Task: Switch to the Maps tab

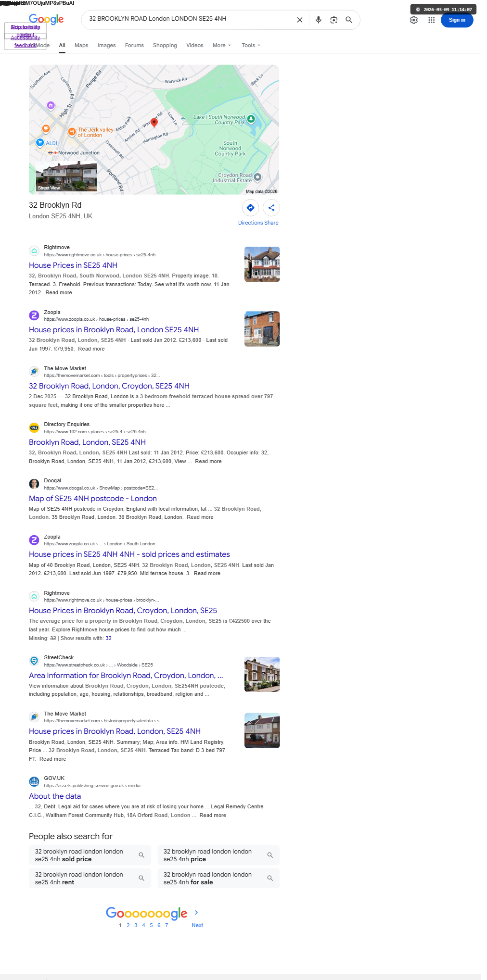Action: (x=81, y=45)
